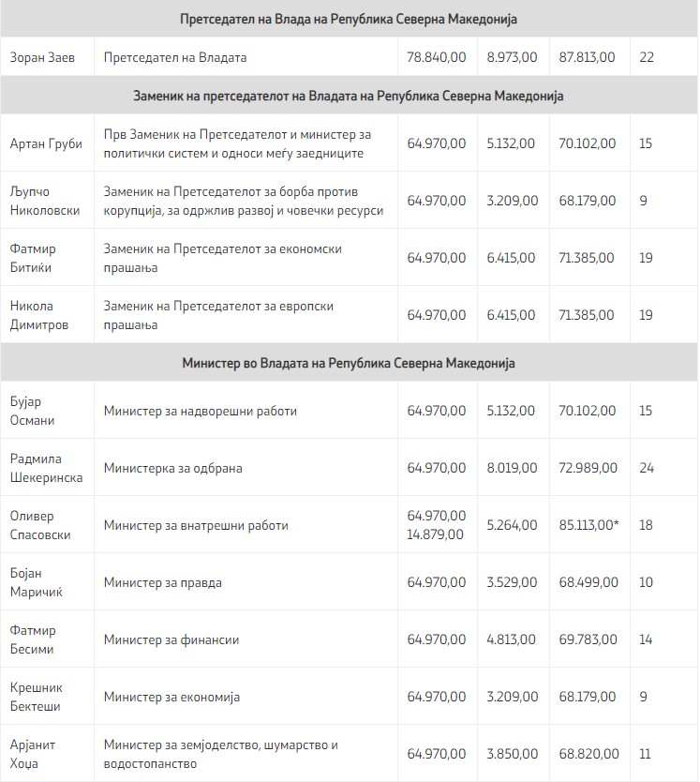This screenshot has width=700, height=782.
Task: Click the name Бојан Маричиќ
Action: 37,582
